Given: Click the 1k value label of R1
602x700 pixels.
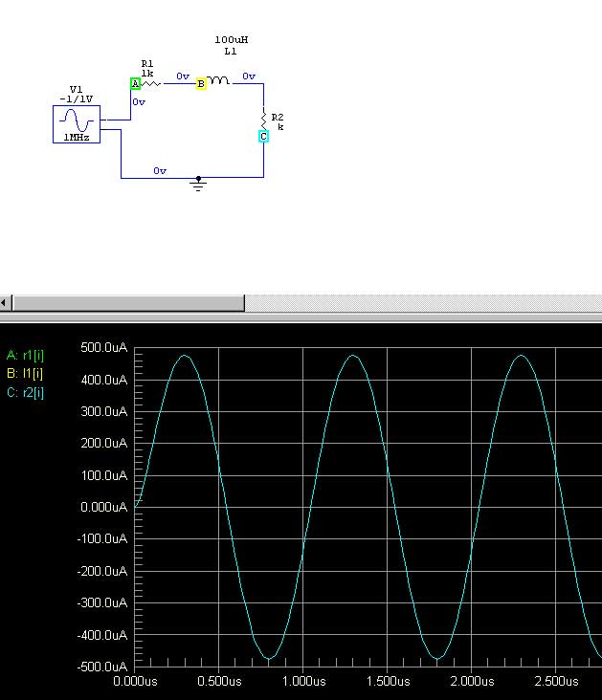Looking at the screenshot, I should click(146, 73).
